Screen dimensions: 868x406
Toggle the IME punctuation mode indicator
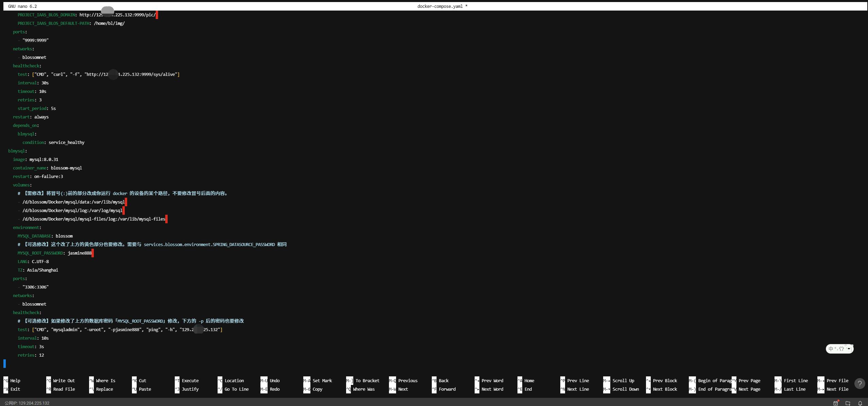click(836, 348)
